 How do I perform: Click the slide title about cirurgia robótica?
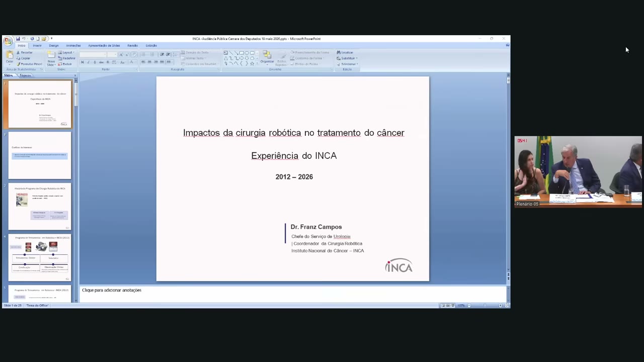click(x=294, y=133)
